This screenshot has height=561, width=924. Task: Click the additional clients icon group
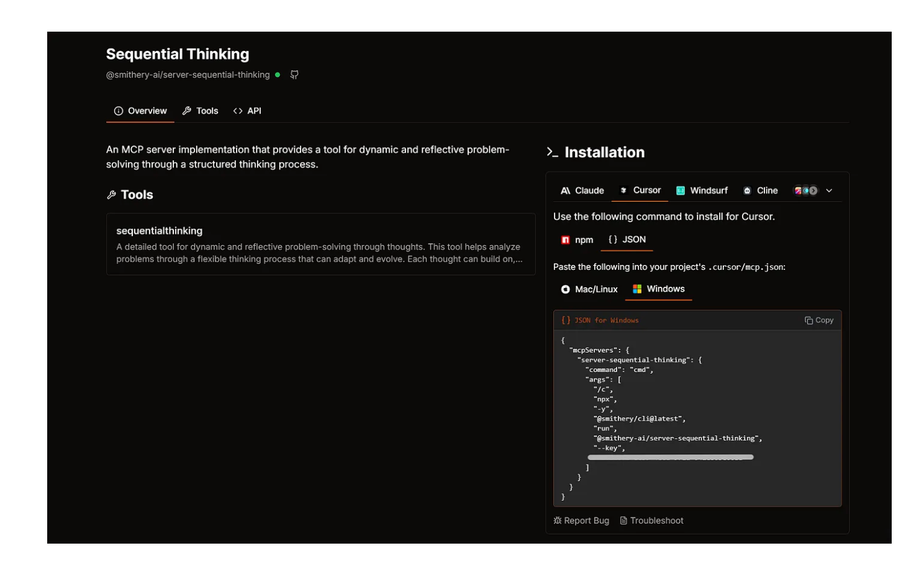(806, 191)
